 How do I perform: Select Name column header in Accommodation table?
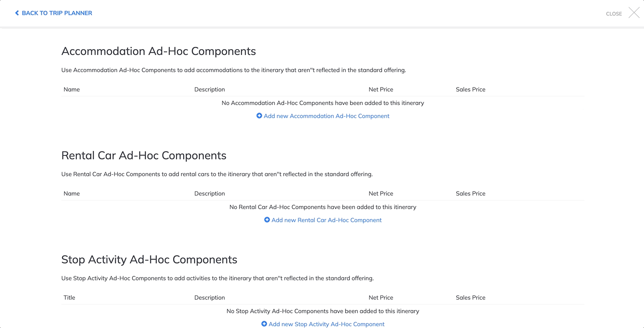72,89
